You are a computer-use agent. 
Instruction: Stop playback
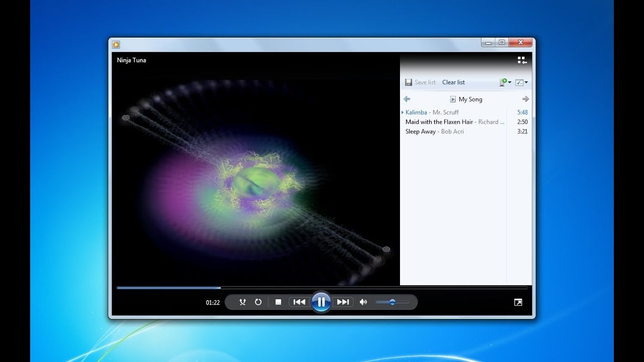pyautogui.click(x=278, y=302)
